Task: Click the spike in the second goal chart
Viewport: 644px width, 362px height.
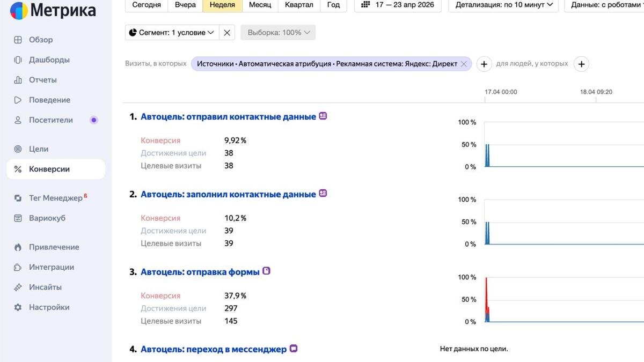Action: (487, 233)
